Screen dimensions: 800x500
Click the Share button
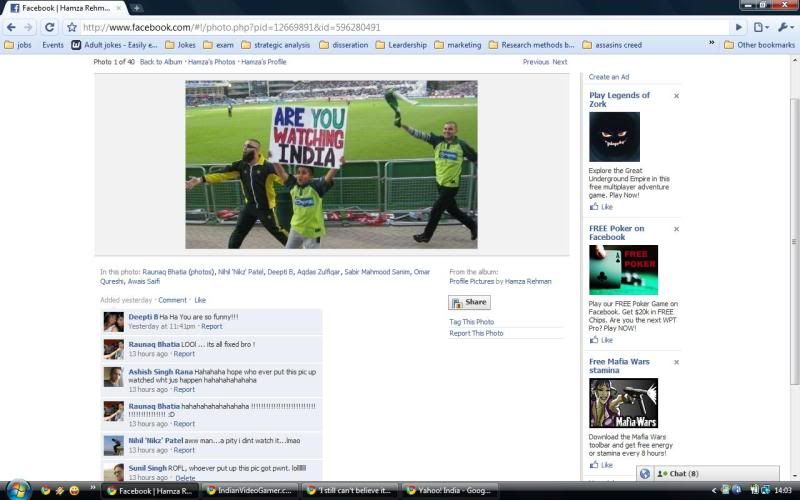(469, 302)
